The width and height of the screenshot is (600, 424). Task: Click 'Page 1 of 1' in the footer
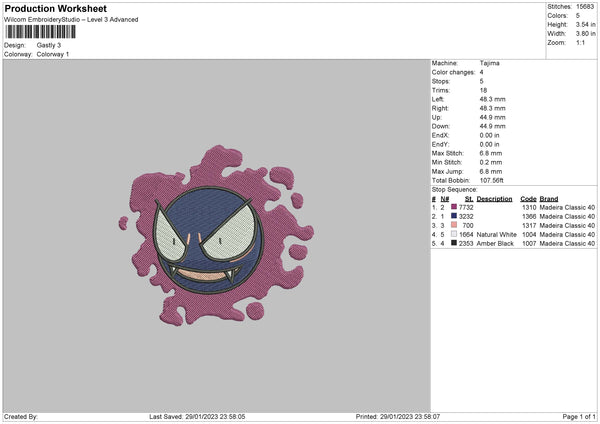579,417
